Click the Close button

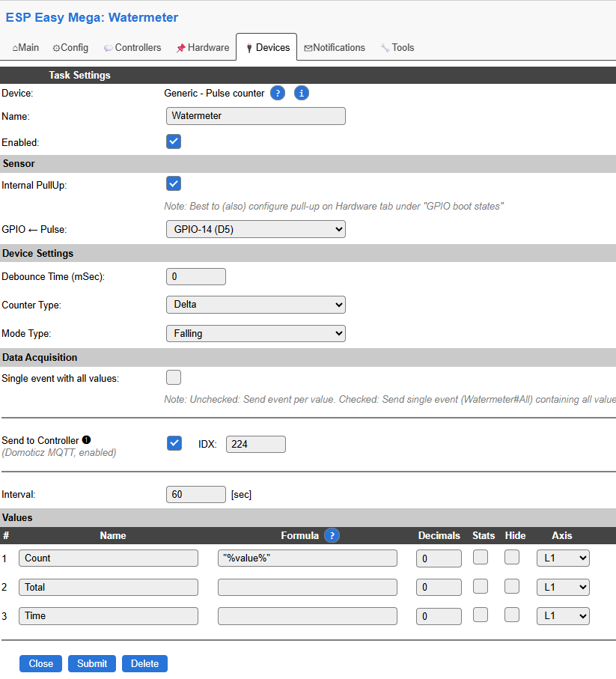coord(41,663)
